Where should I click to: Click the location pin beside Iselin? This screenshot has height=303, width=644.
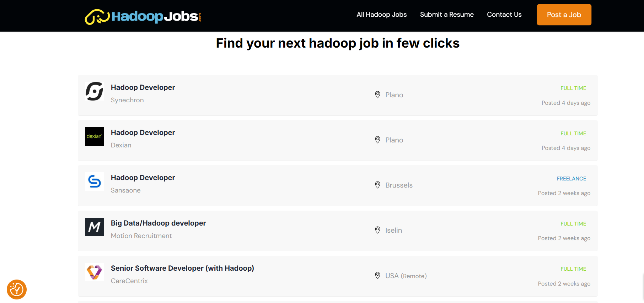pos(377,230)
